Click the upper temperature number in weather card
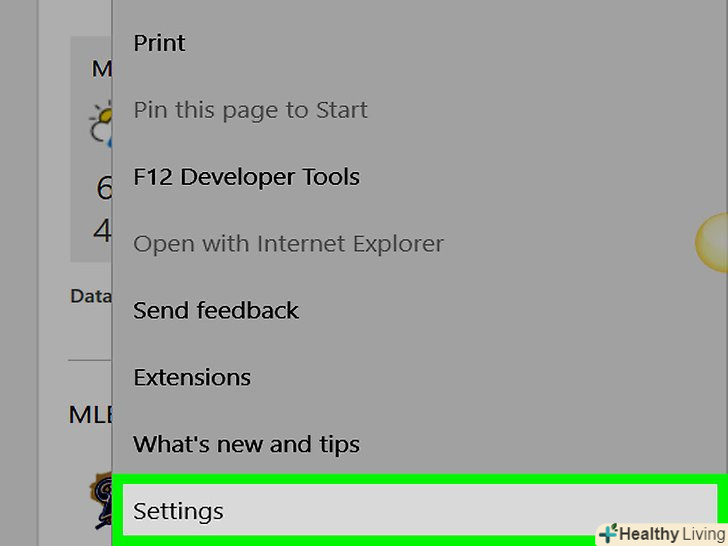Screen dimensions: 728x546 pos(104,187)
